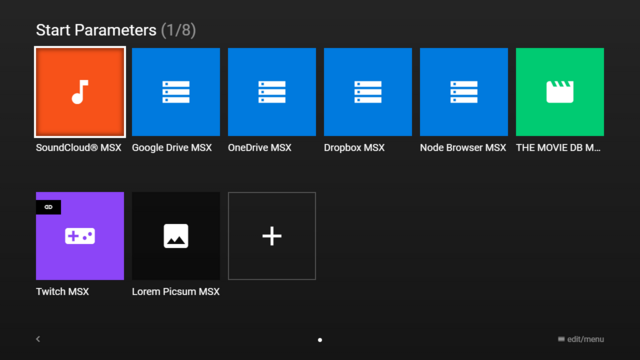Select the page indicator dot

click(x=320, y=340)
